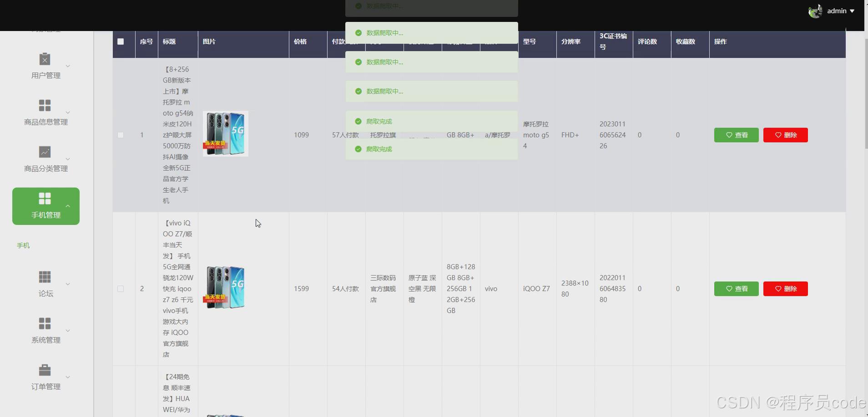Click 删除 for the moto g54 row

(x=785, y=135)
